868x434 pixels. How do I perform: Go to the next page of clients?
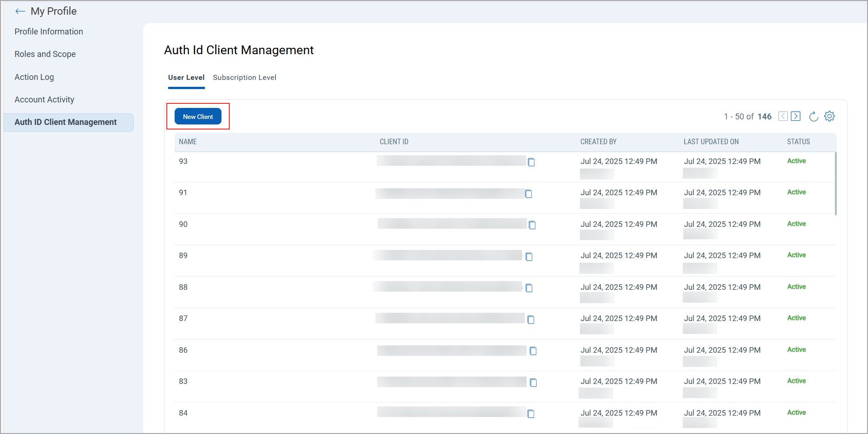pos(796,117)
